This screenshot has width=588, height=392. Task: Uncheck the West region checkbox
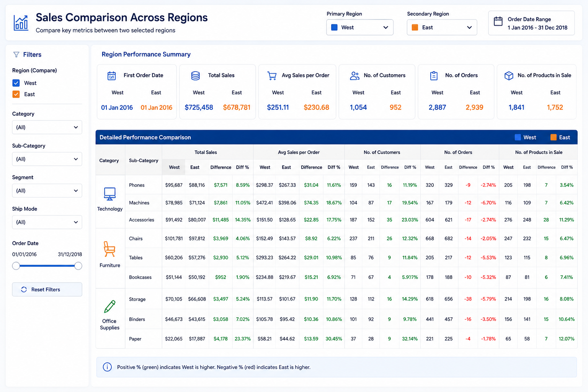[16, 83]
